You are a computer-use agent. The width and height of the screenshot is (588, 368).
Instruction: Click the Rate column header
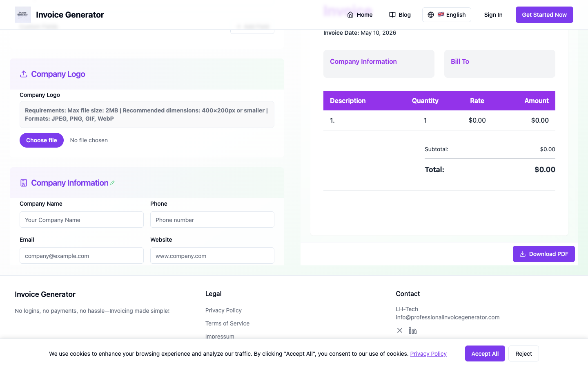[477, 101]
